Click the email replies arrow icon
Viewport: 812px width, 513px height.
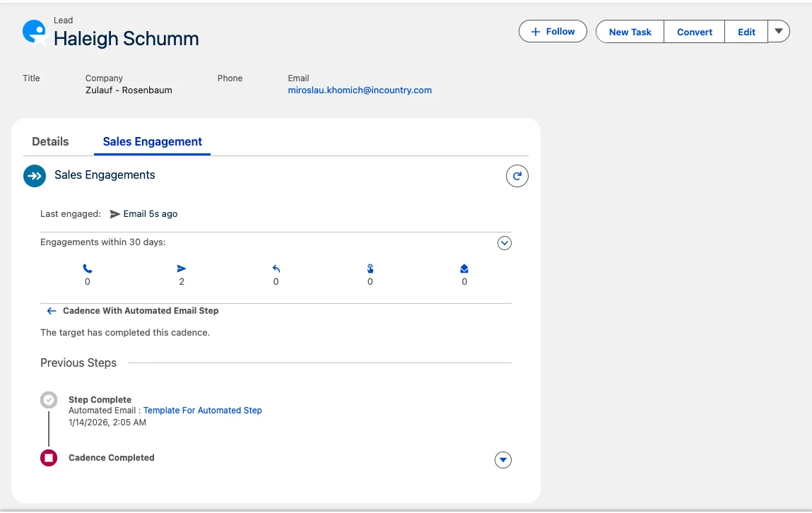click(276, 269)
